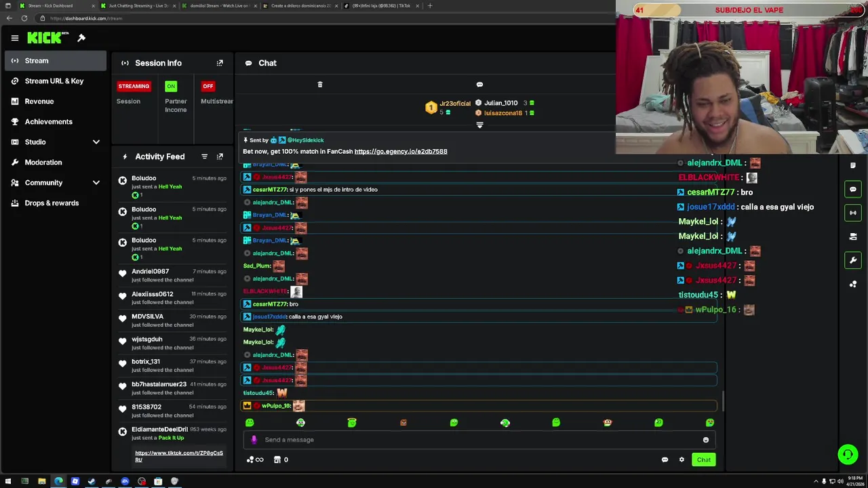The width and height of the screenshot is (868, 488).
Task: Click the Send a message input field
Action: (480, 440)
